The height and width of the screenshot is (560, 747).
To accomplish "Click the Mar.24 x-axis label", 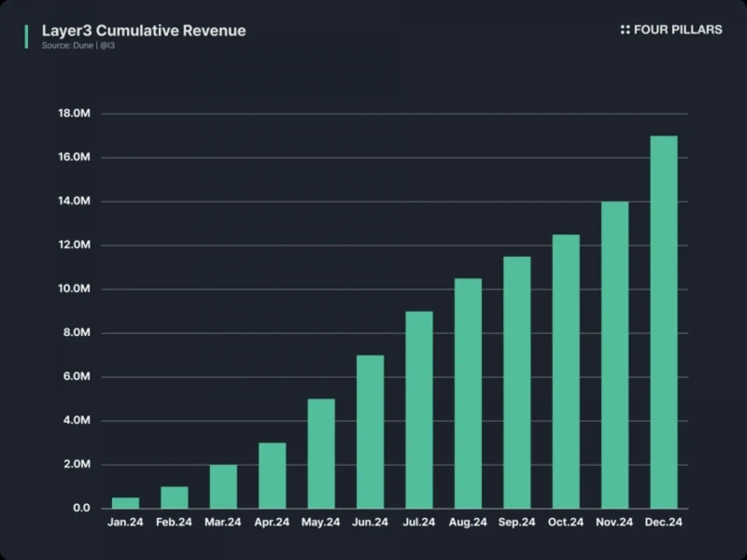I will coord(223,523).
